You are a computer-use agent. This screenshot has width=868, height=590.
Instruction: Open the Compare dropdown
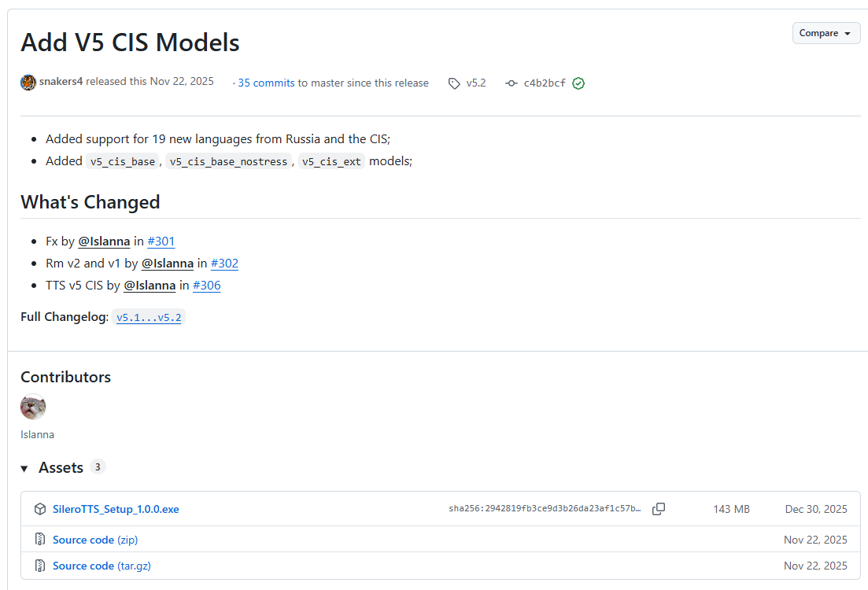826,33
